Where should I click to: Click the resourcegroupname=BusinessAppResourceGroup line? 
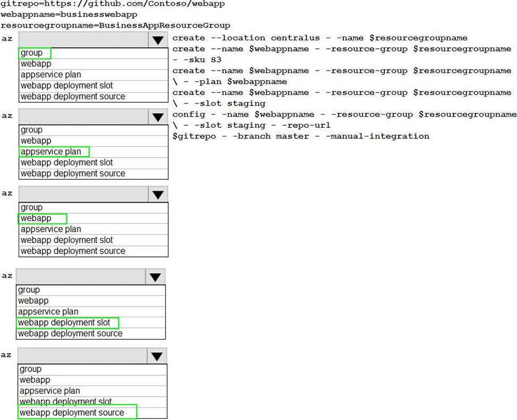pos(115,25)
